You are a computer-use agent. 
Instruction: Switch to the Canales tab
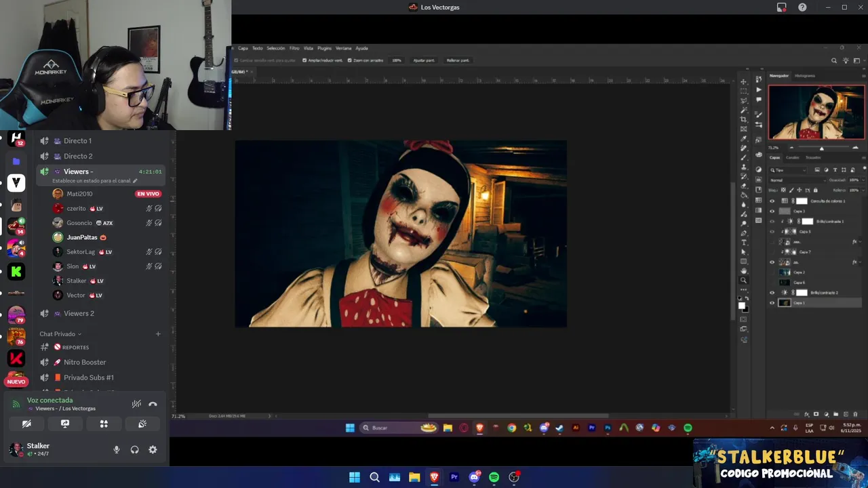click(x=793, y=157)
